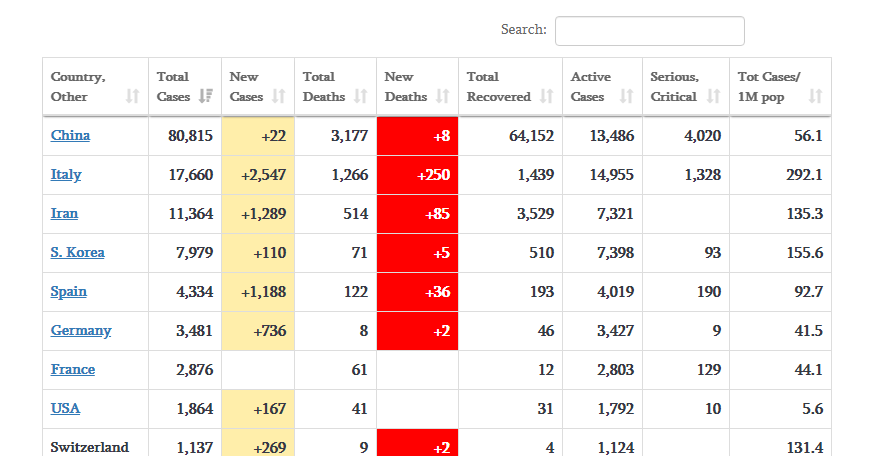Click sort arrows in New Deaths header
872x456 pixels.
tap(443, 97)
